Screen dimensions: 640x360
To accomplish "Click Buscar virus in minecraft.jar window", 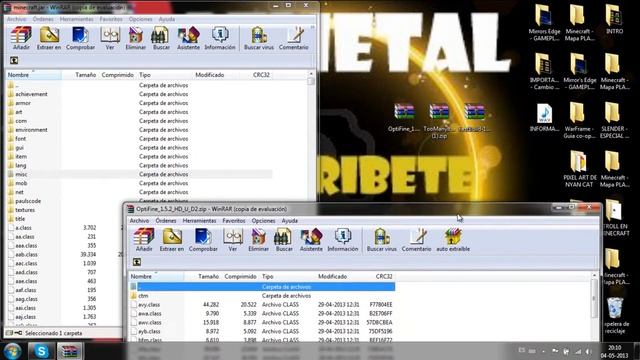I will tap(259, 38).
